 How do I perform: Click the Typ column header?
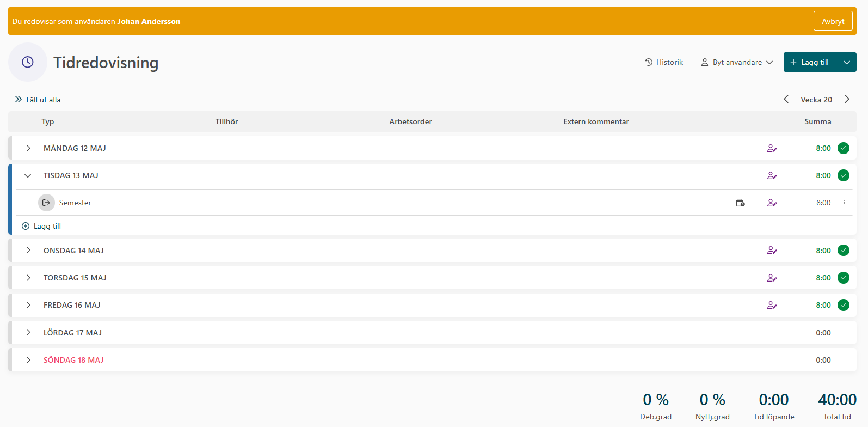[x=48, y=121]
